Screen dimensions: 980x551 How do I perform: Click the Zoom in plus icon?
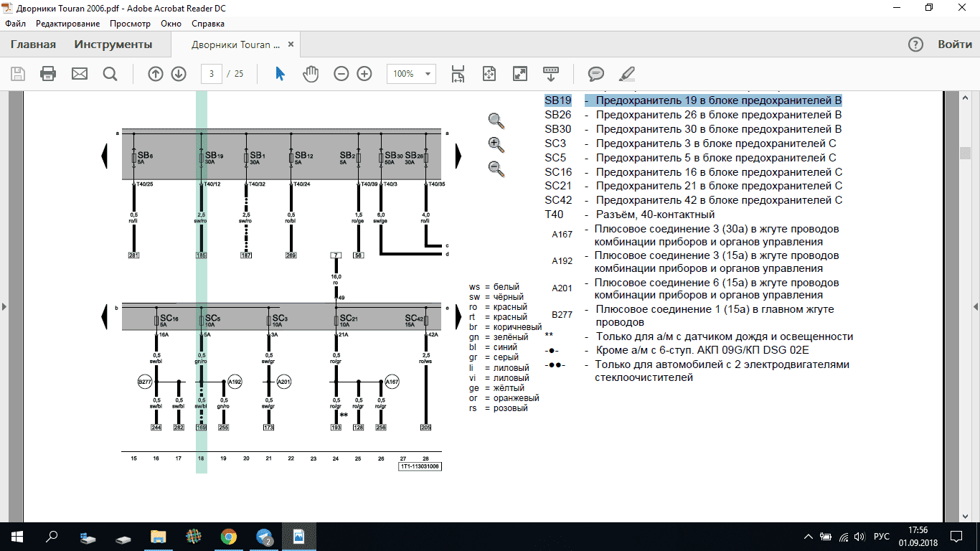[364, 73]
